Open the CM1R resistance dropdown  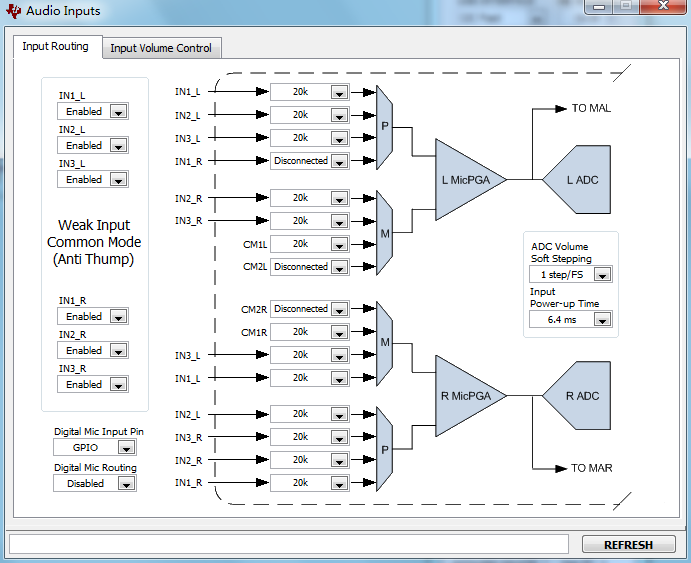tap(310, 332)
